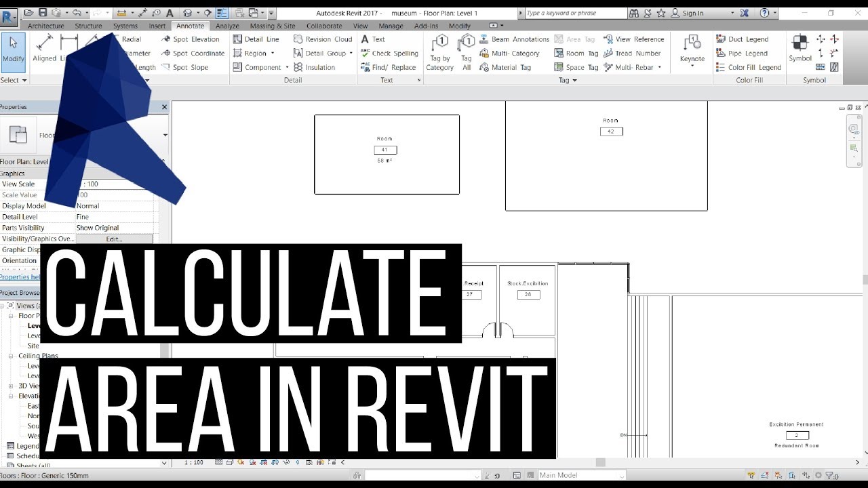Open the Communication Center satellite icon

click(x=647, y=13)
